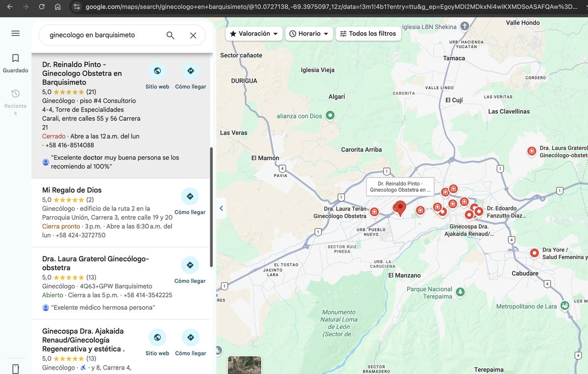Click Dr. Edoardo Fanzutto Díaz marker
588x374 pixels.
479,211
